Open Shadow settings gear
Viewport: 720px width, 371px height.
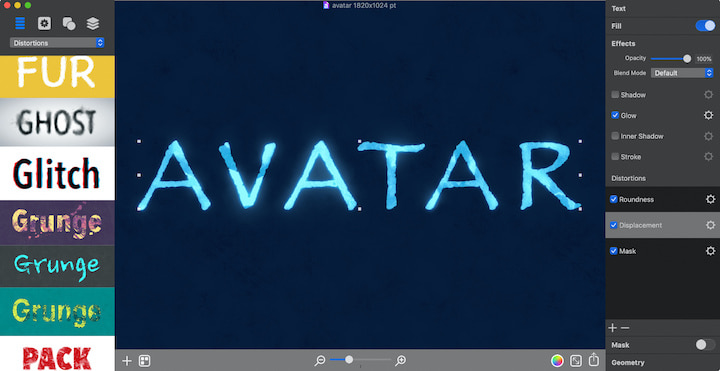click(709, 95)
